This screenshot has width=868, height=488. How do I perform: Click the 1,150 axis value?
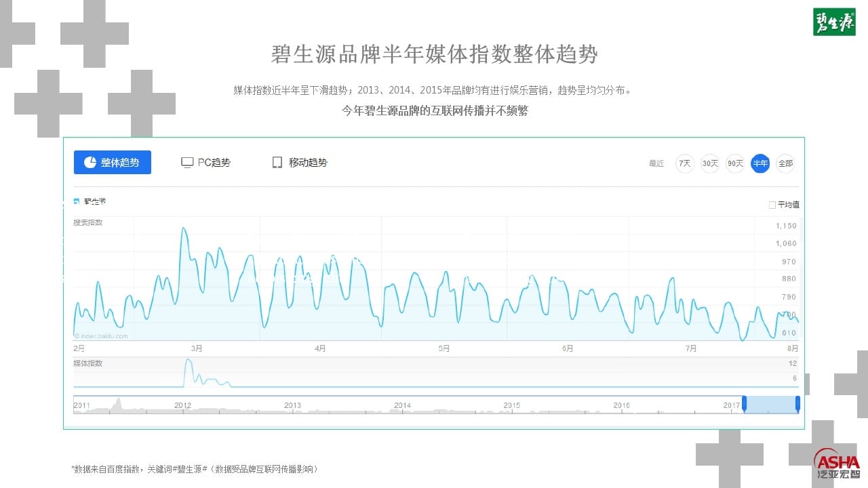pyautogui.click(x=786, y=226)
